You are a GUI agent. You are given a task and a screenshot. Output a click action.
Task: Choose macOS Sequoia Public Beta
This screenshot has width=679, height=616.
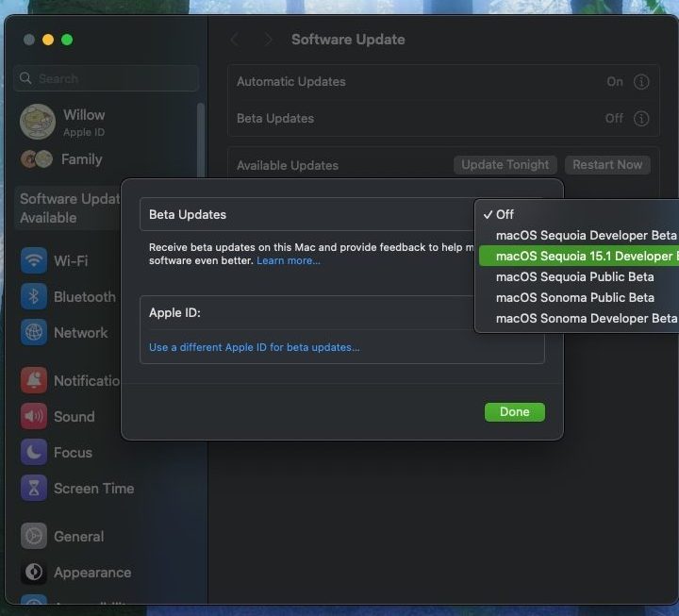coord(578,276)
